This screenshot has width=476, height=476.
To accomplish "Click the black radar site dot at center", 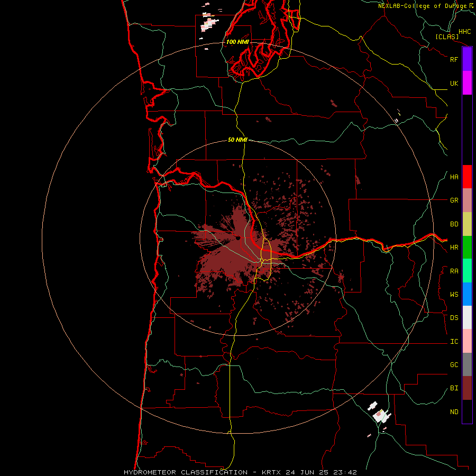I will pos(237,239).
